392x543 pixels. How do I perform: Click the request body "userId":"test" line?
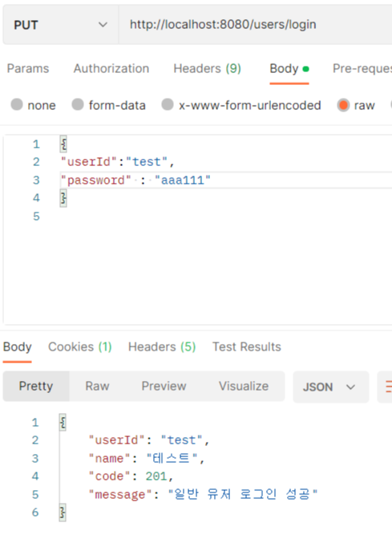pos(118,162)
